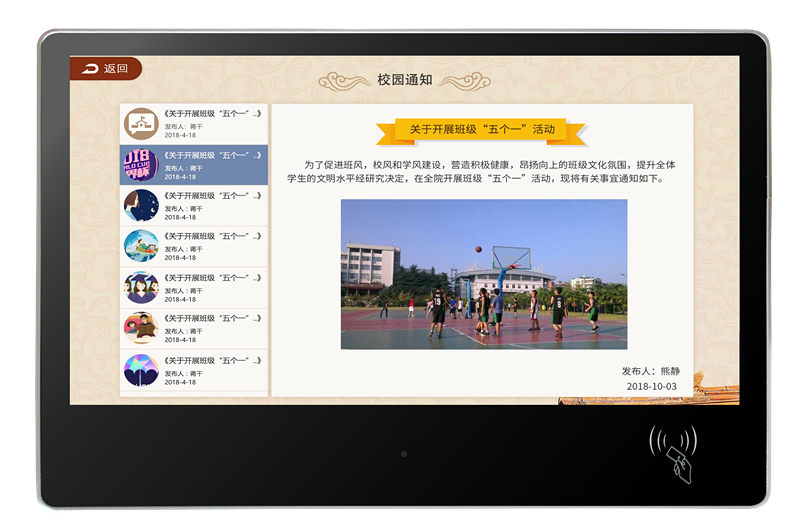Image resolution: width=800 pixels, height=526 pixels.
Task: Open the third notice title in list
Action: [x=212, y=196]
